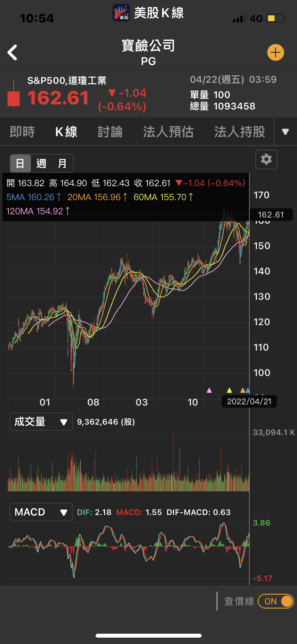The image size is (297, 644).
Task: Tap the 60MA 155.70 label
Action: pos(163,197)
